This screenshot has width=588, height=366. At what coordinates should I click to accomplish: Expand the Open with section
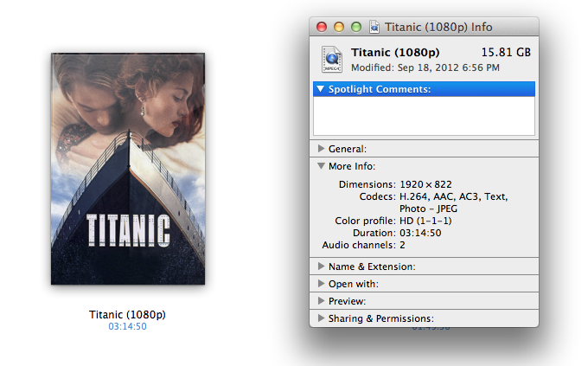tap(321, 284)
